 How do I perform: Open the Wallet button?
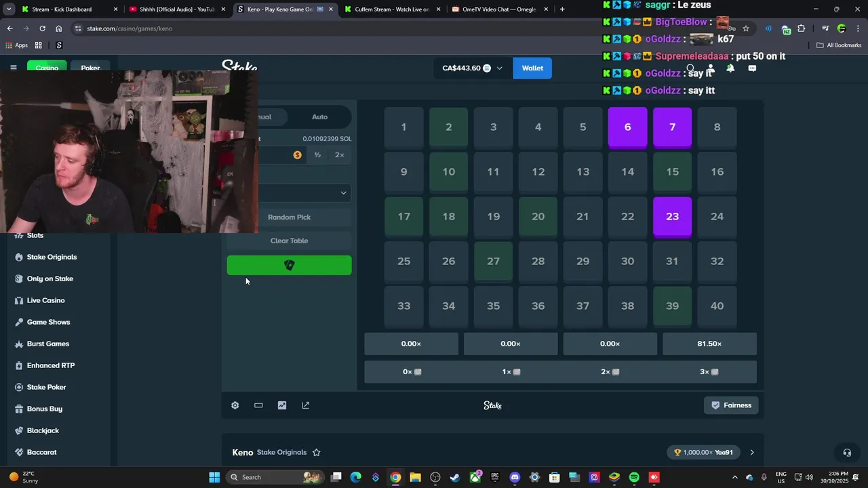click(x=532, y=68)
